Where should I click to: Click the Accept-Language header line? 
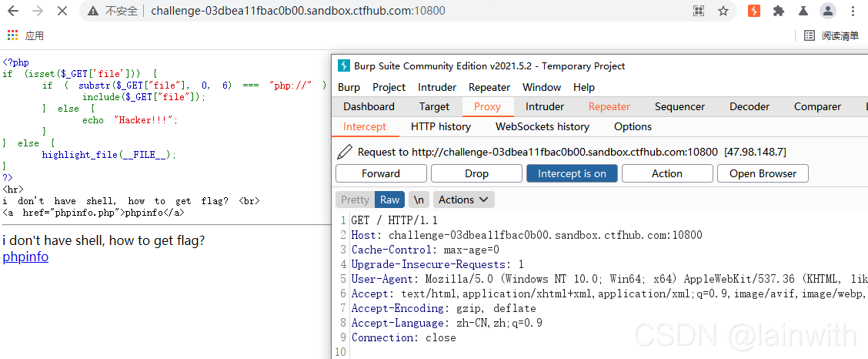[x=447, y=323]
